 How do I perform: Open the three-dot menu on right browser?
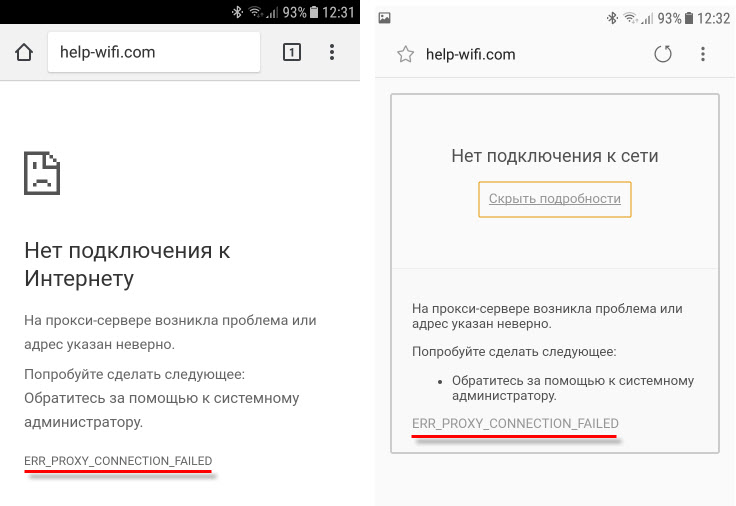coord(704,54)
